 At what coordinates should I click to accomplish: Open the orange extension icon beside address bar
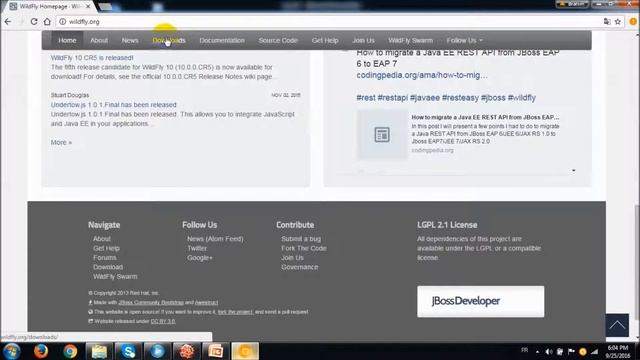point(633,22)
